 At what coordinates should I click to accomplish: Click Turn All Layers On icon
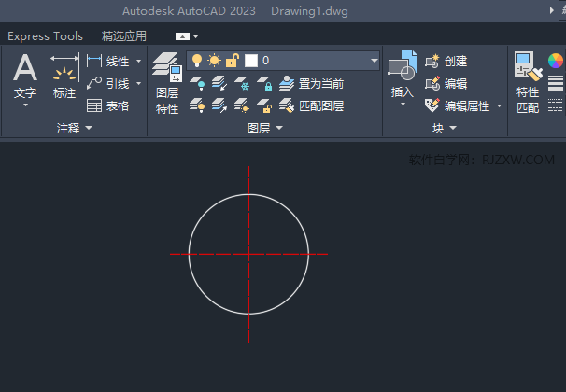pyautogui.click(x=197, y=105)
